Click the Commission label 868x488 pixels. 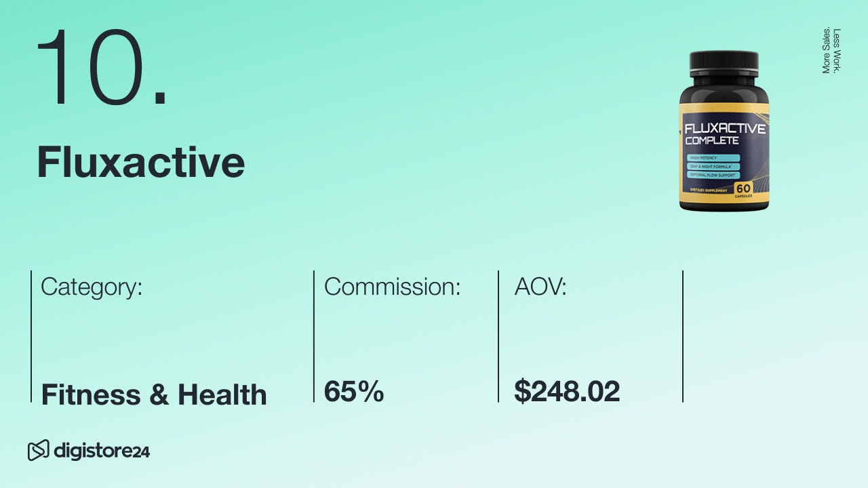coord(392,287)
